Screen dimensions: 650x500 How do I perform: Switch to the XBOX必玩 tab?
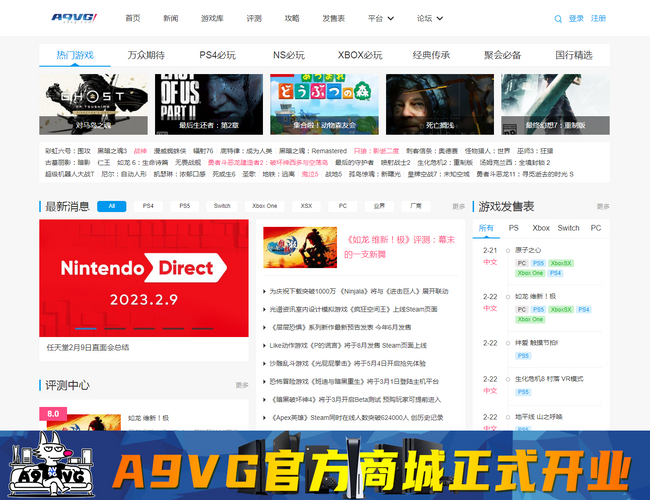point(359,55)
